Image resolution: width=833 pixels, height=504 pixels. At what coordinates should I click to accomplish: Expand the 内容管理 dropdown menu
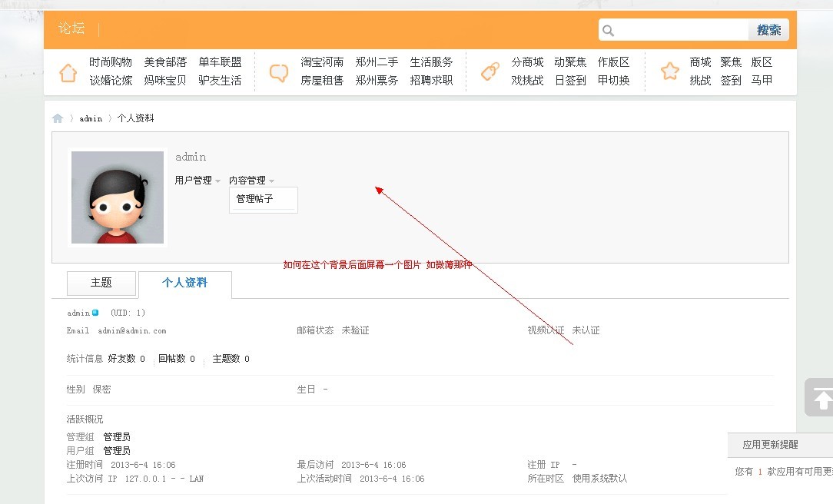tap(249, 180)
